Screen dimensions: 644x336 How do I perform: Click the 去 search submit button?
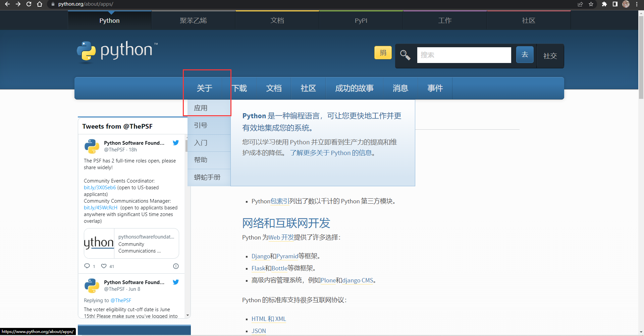[x=525, y=55]
